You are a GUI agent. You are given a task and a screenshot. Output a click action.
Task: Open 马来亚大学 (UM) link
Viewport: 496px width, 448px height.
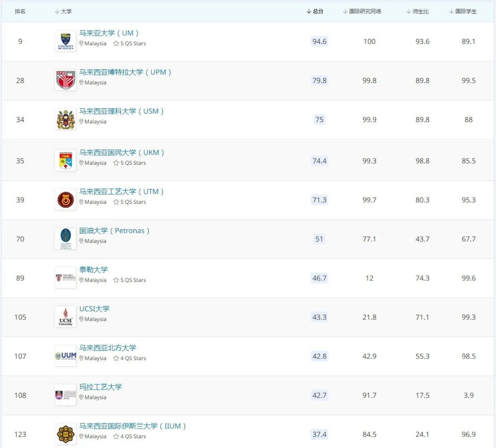pyautogui.click(x=109, y=33)
